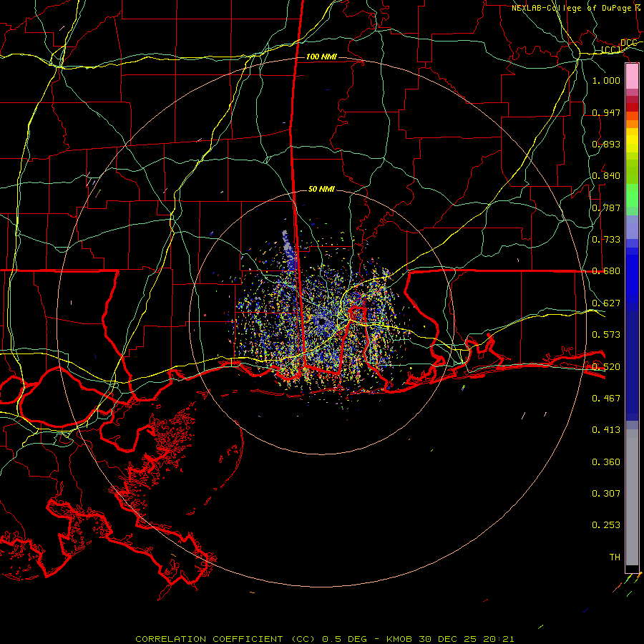This screenshot has width=644, height=644.
Task: Click the 0.893 scale label
Action: pos(606,144)
